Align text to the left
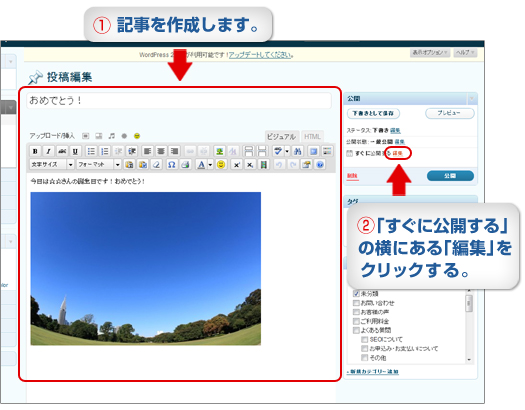 point(147,151)
